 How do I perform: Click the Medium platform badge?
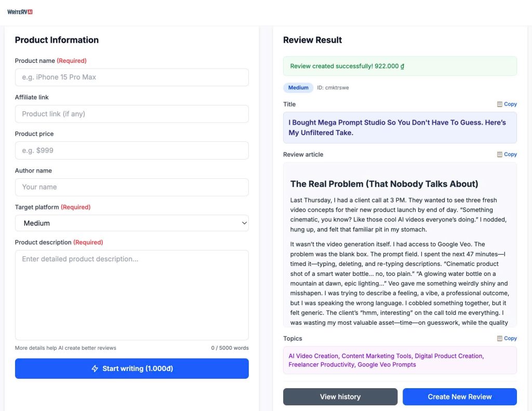point(298,88)
